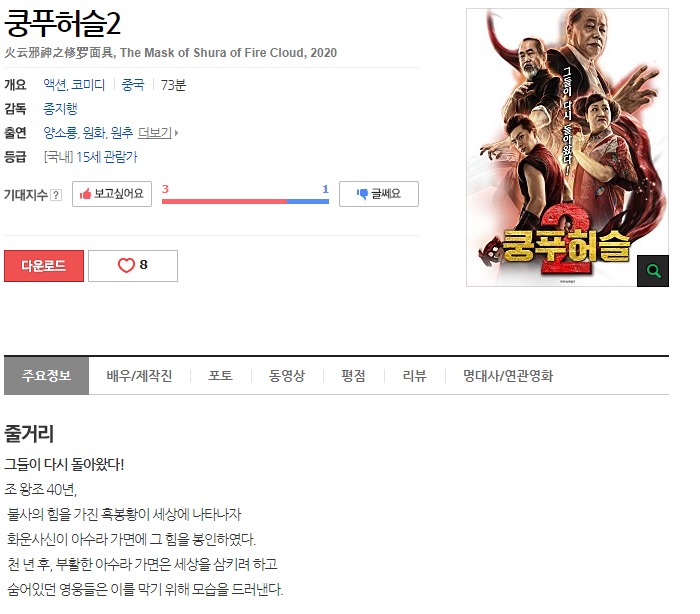This screenshot has width=700, height=614.
Task: Click the thumbs-up 보고싶어요 button
Action: point(112,194)
